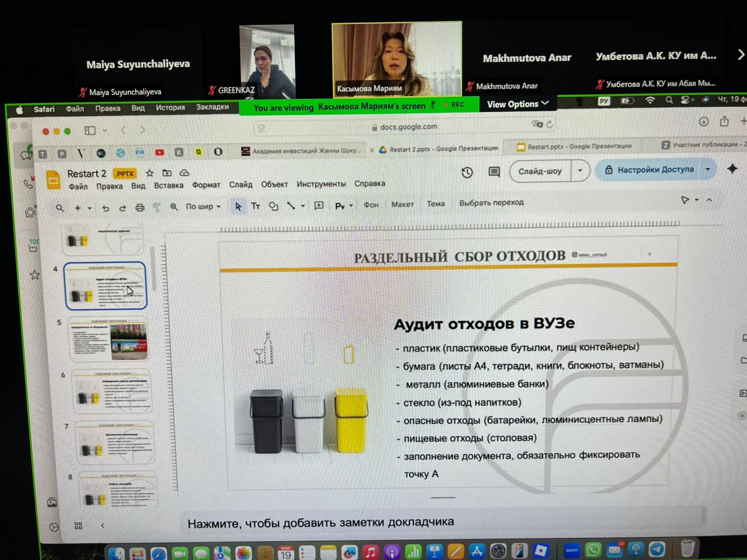Open the comments panel icon
The width and height of the screenshot is (747, 560).
click(x=493, y=172)
